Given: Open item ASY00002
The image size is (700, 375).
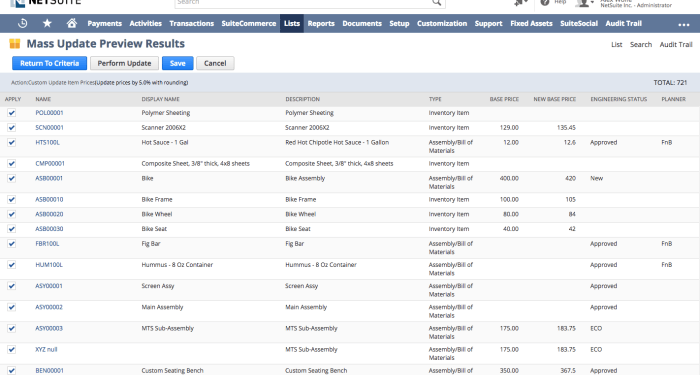Looking at the screenshot, I should click(49, 307).
